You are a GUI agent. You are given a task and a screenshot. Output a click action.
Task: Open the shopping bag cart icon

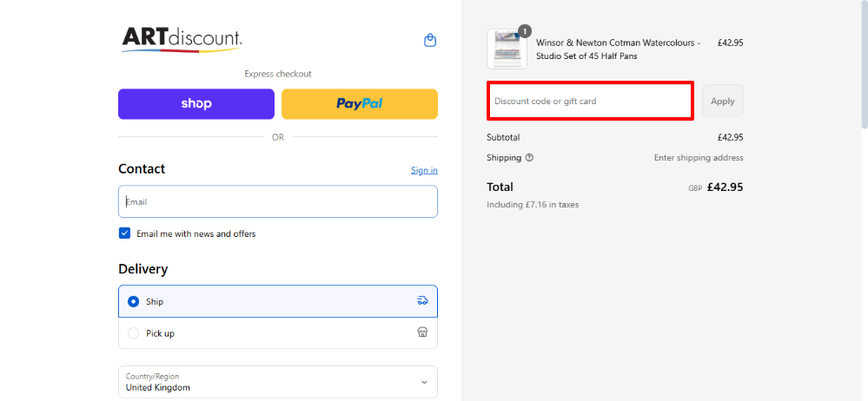430,41
